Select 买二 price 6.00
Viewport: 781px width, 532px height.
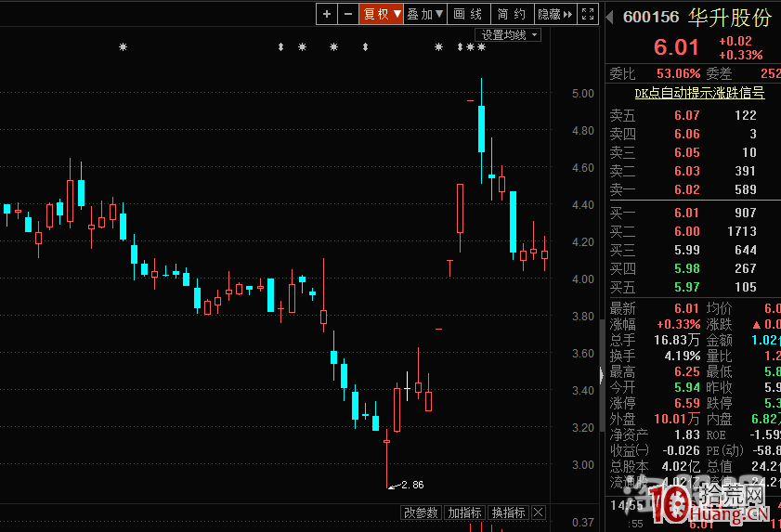coord(687,231)
